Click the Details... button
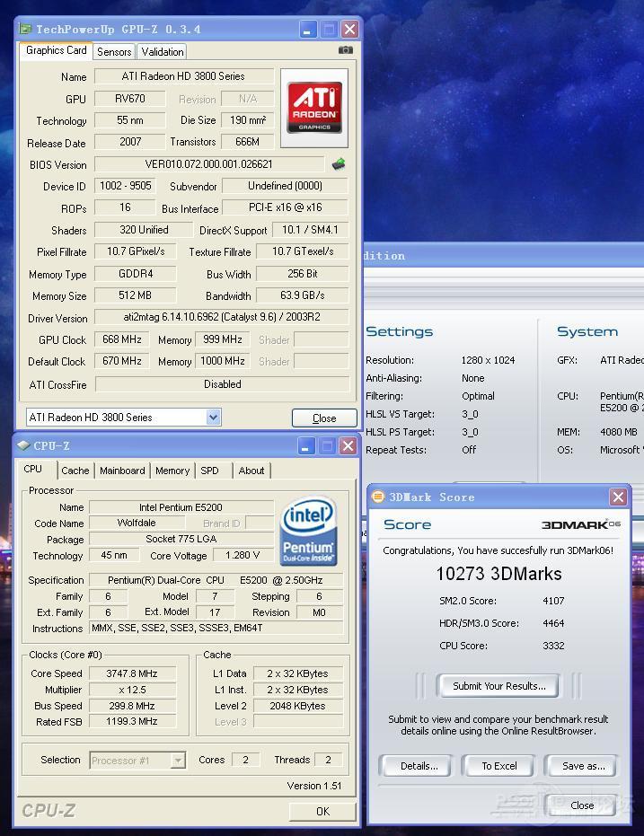The image size is (644, 836). point(419,766)
